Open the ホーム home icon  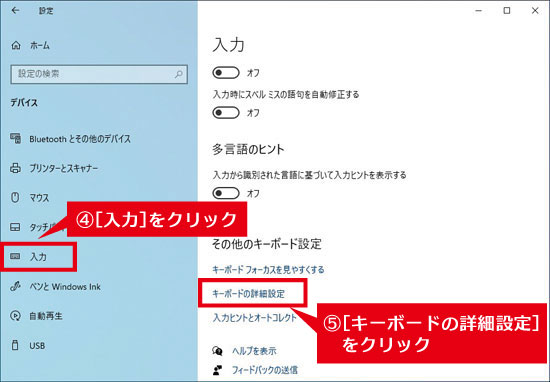[16, 45]
